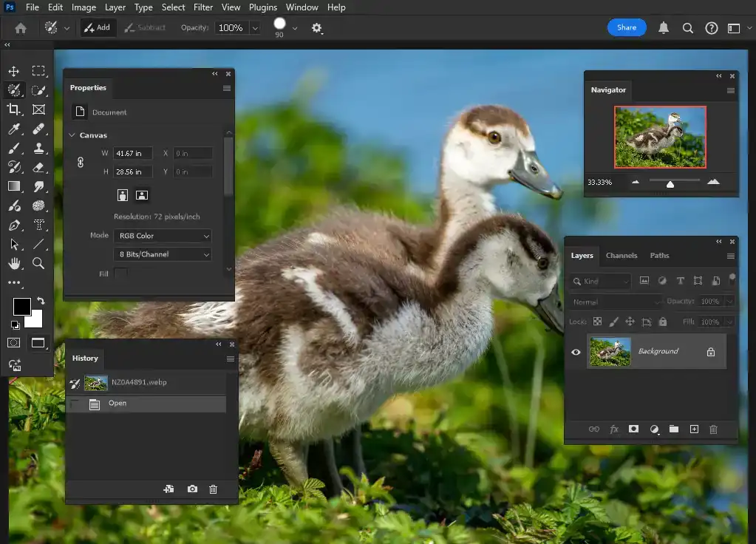The width and height of the screenshot is (756, 544).
Task: Toggle the lock on the Background layer
Action: pyautogui.click(x=711, y=352)
